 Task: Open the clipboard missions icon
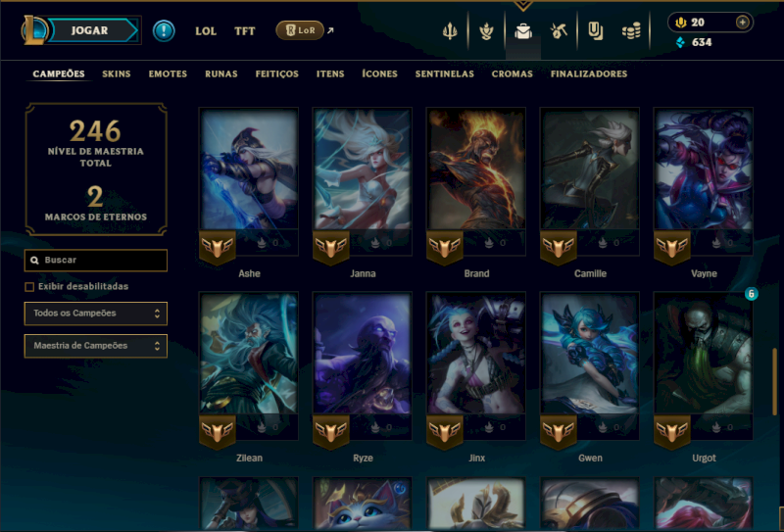[595, 31]
